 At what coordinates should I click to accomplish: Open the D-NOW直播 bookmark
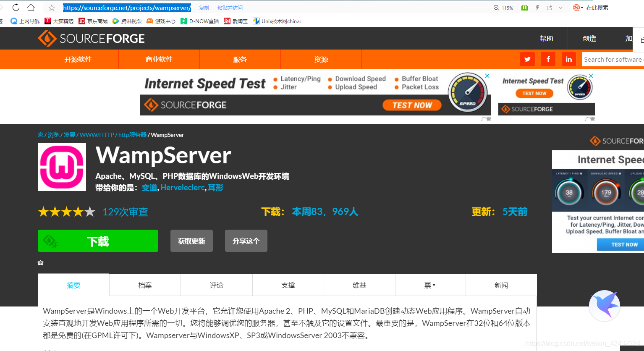[x=200, y=21]
